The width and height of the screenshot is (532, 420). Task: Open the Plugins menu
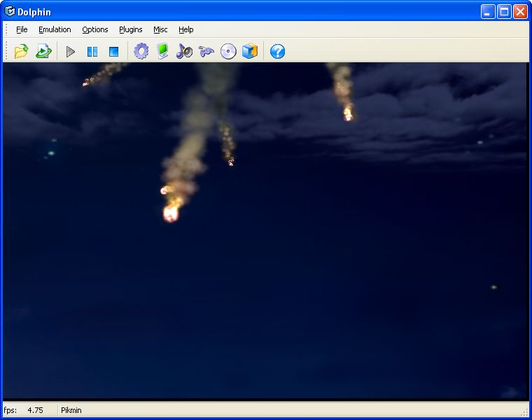point(131,29)
